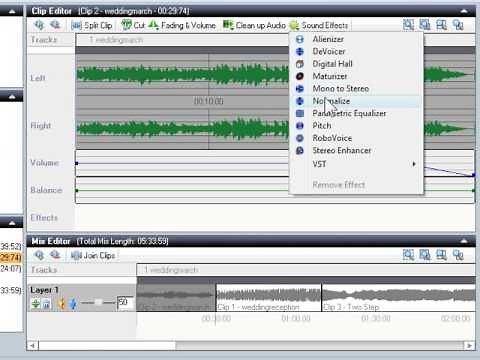Image resolution: width=480 pixels, height=360 pixels.
Task: Click the redo icon in Clip Editor toolbar
Action: (55, 25)
